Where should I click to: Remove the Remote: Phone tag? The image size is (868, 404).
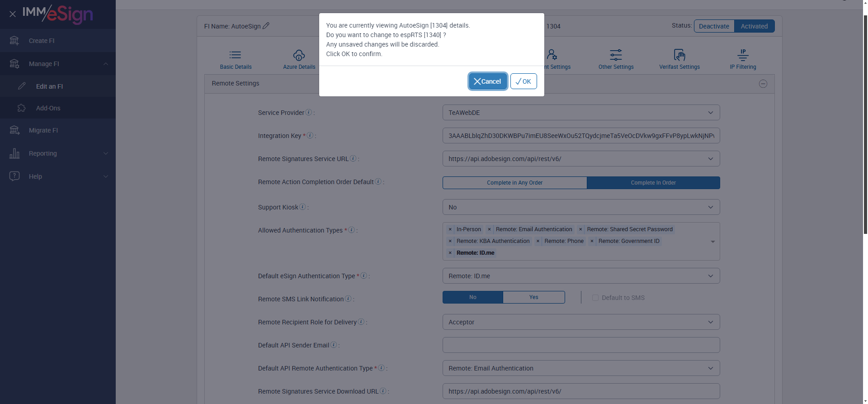point(538,241)
